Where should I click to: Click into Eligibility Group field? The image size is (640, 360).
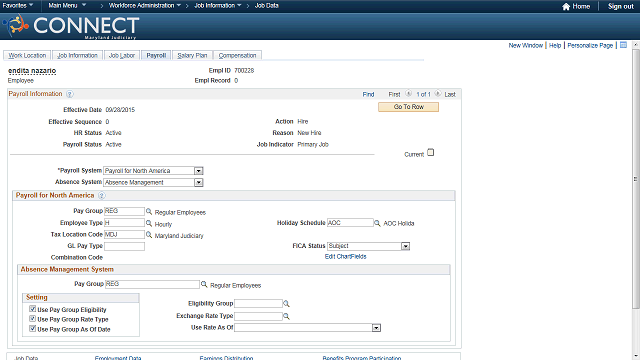tap(258, 303)
